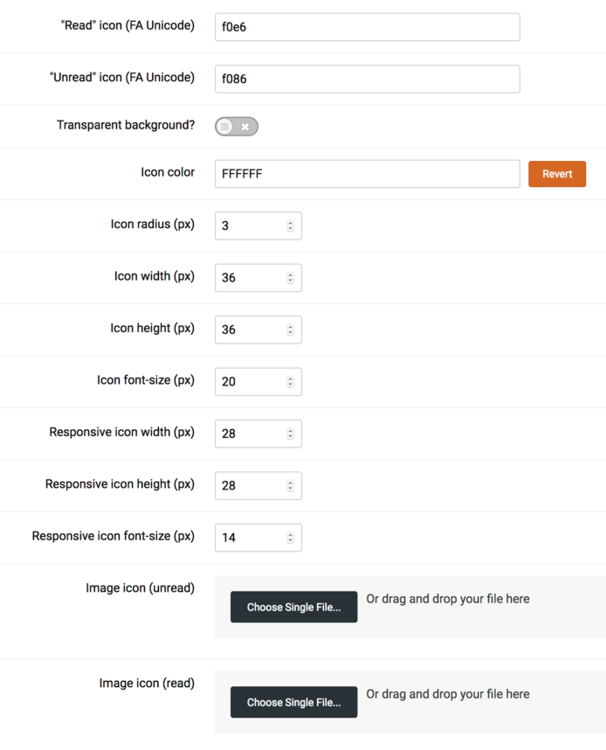The image size is (606, 750).
Task: Focus the Icon color hex field
Action: [367, 174]
